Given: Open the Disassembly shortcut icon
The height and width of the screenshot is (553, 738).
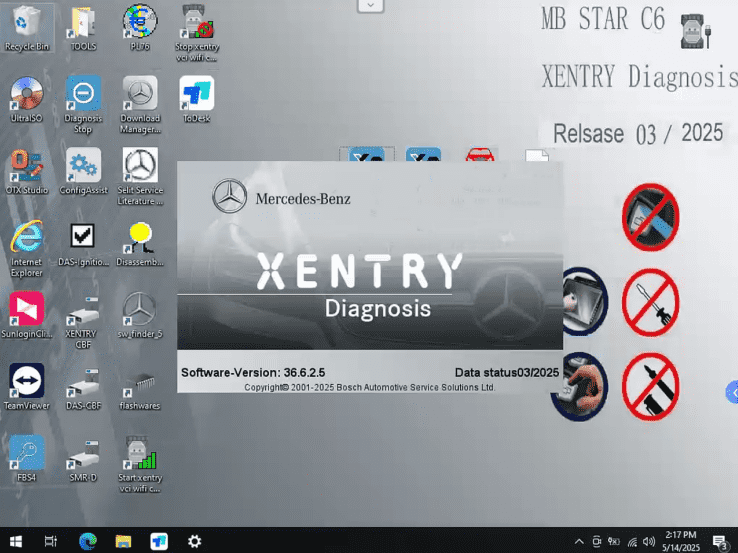Looking at the screenshot, I should click(x=140, y=244).
